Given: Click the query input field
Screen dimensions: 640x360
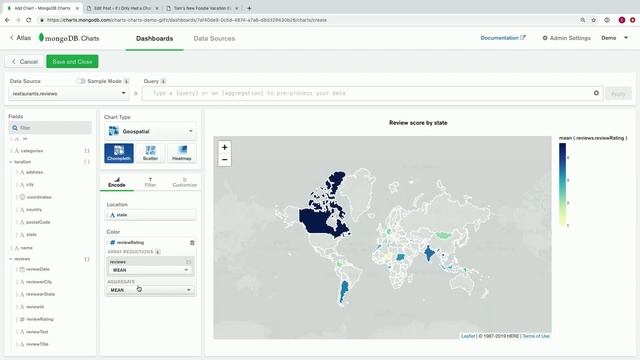Looking at the screenshot, I should tap(371, 93).
